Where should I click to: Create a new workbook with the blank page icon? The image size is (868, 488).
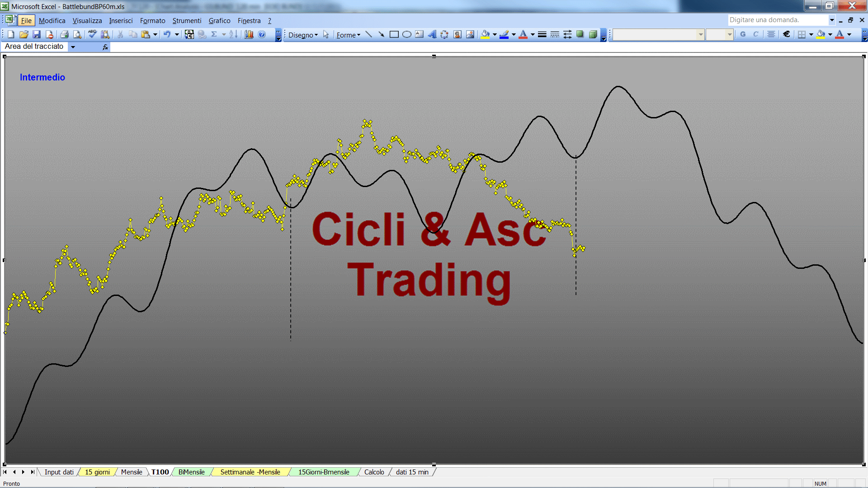pos(11,34)
